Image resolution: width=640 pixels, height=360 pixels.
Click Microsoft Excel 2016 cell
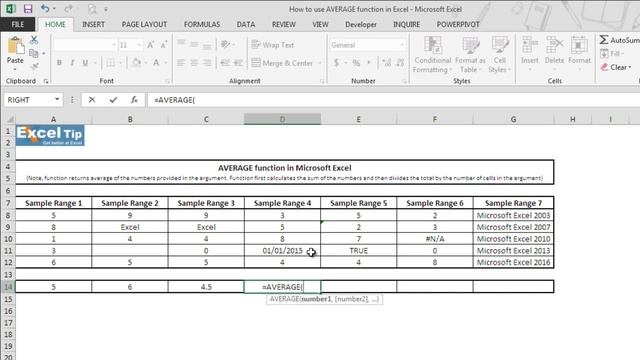click(x=513, y=262)
